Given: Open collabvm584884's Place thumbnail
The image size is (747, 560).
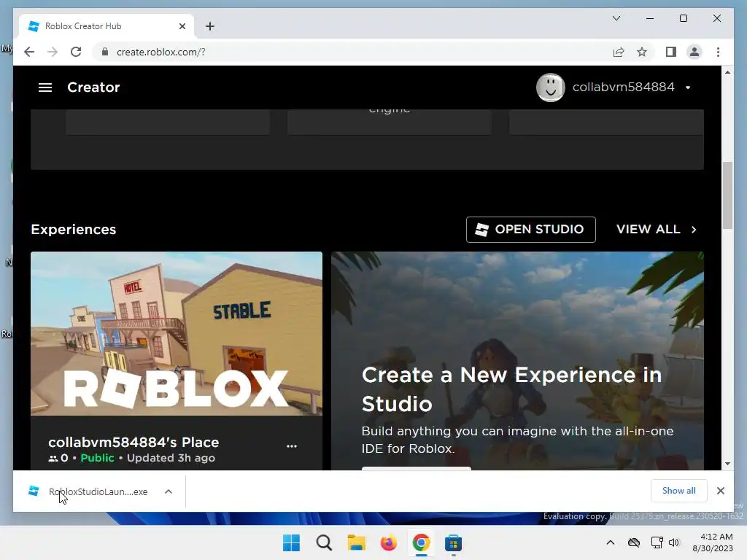Looking at the screenshot, I should coord(177,333).
